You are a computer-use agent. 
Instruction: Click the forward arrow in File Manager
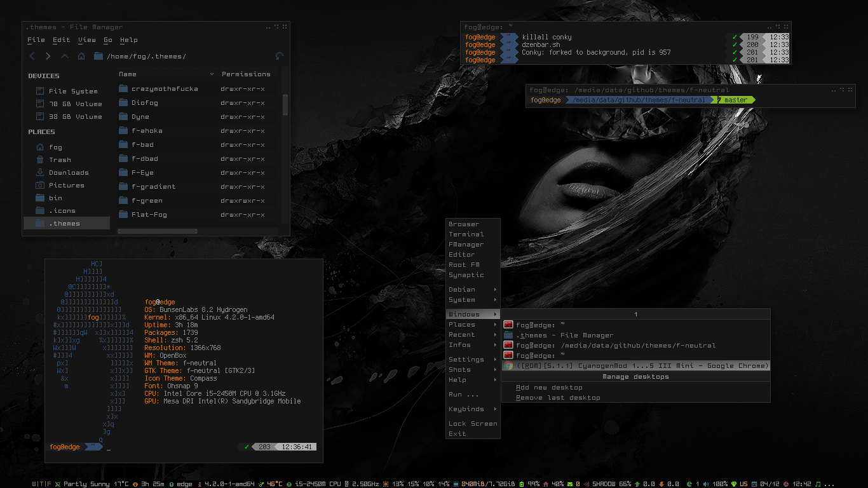48,57
